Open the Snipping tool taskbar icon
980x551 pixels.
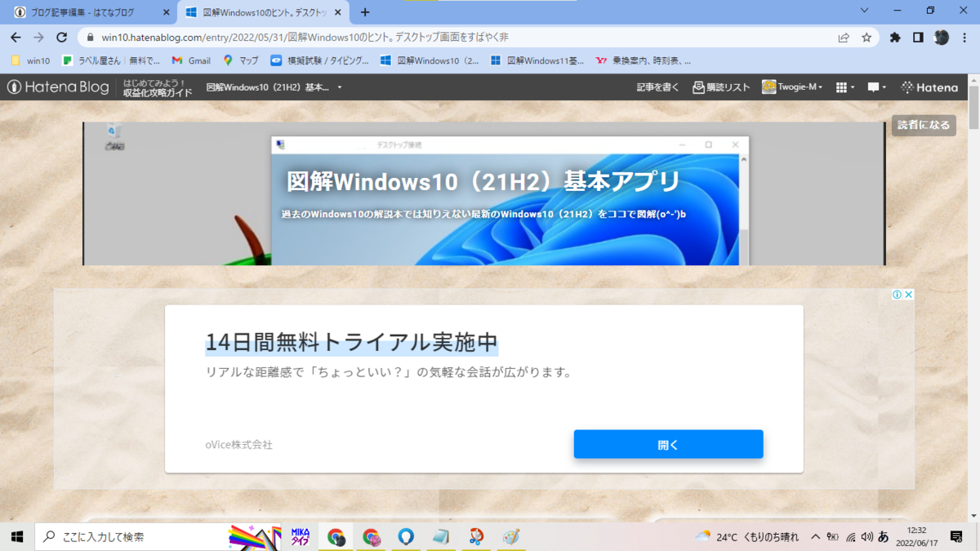pos(476,536)
